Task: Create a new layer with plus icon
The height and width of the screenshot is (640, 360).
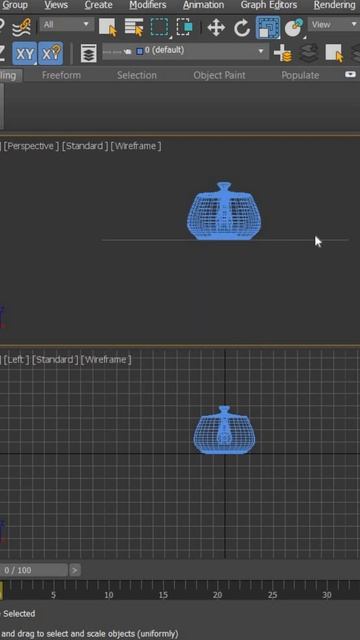Action: 283,53
